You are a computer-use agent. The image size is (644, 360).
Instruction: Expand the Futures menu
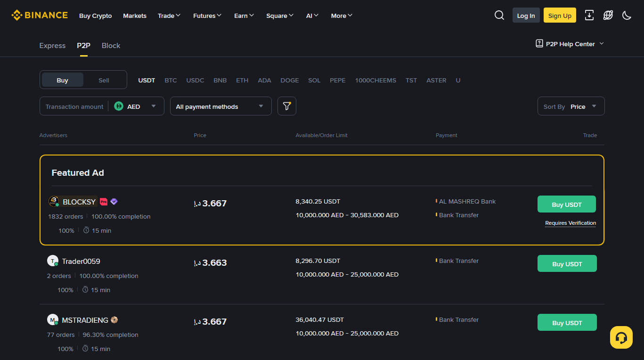pyautogui.click(x=207, y=16)
